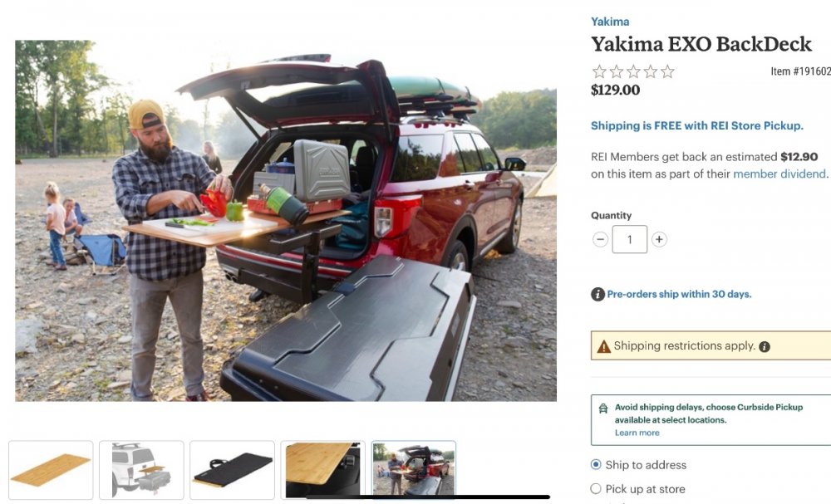Select Pick up at store option
The width and height of the screenshot is (831, 504).
tap(596, 488)
